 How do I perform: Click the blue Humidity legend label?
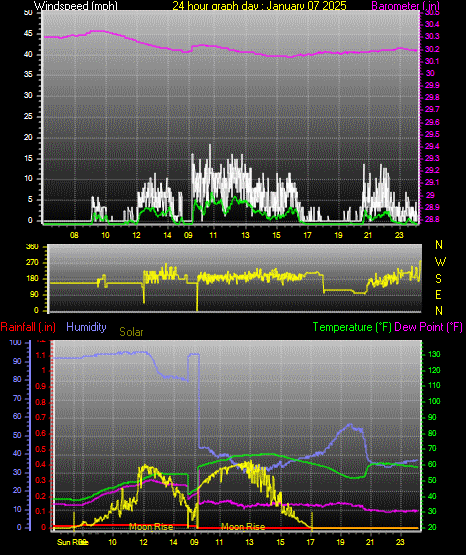click(x=86, y=327)
